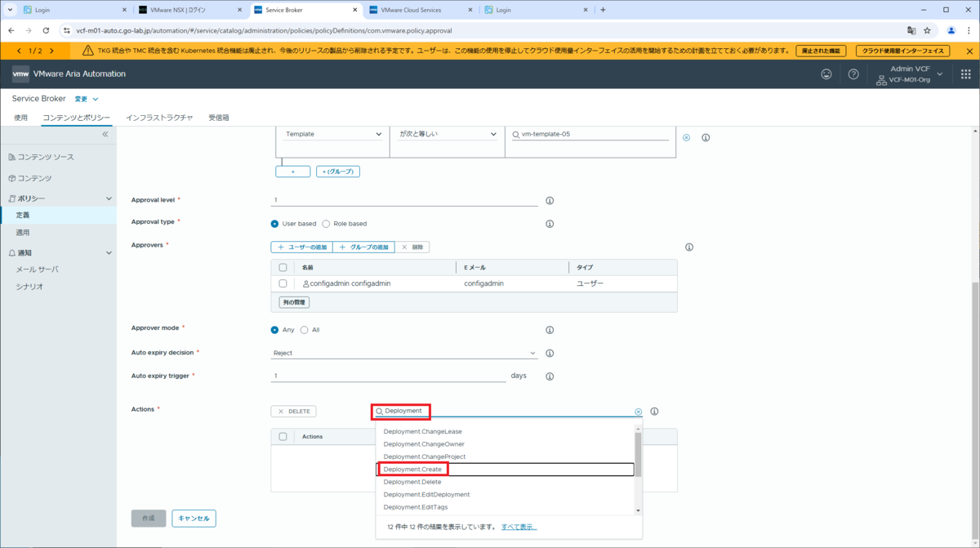
Task: Open シナリオ in sidebar
Action: [29, 287]
